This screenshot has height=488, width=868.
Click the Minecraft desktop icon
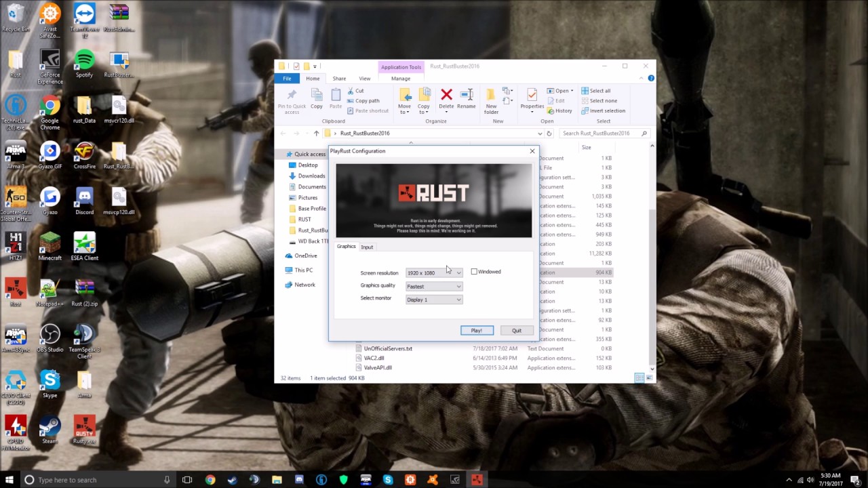[x=50, y=247]
